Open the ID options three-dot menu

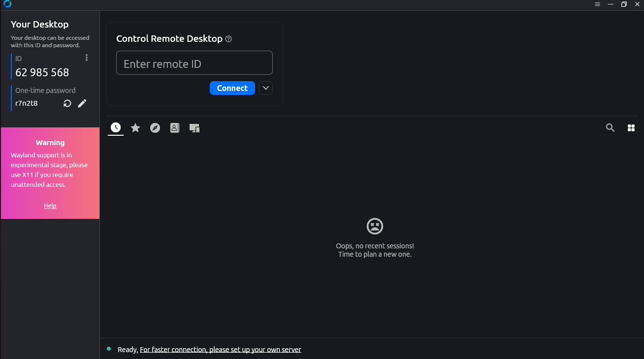pyautogui.click(x=87, y=58)
